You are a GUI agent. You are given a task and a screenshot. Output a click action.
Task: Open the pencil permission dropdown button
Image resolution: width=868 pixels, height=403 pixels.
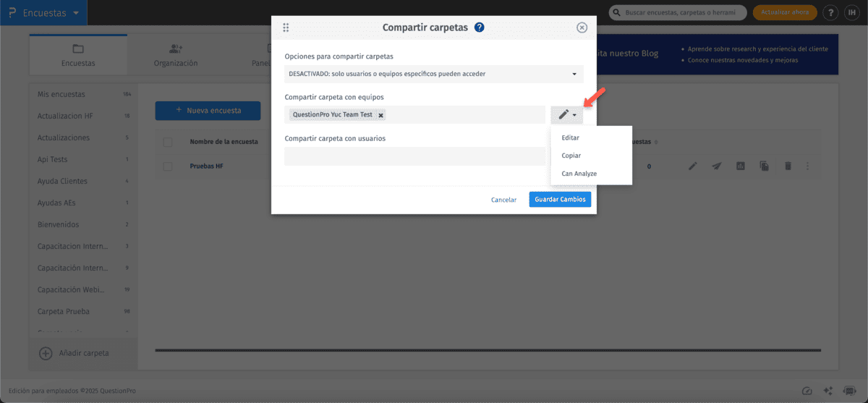click(x=567, y=115)
